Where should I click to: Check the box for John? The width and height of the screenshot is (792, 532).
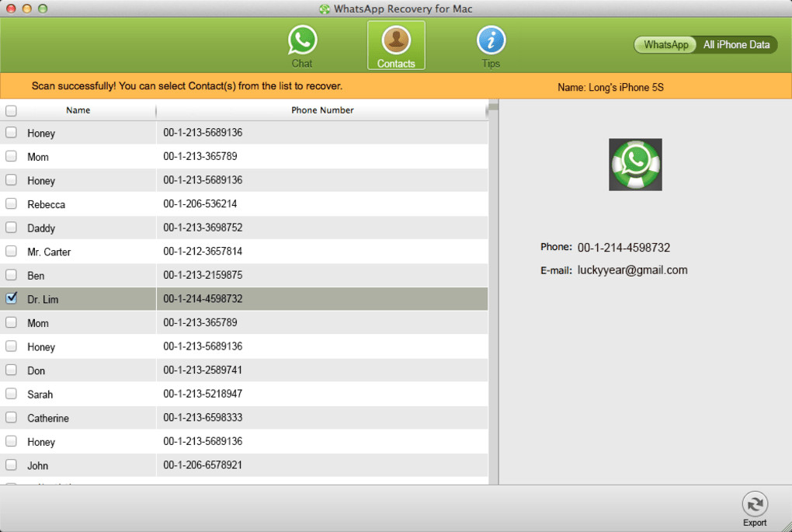(x=11, y=464)
